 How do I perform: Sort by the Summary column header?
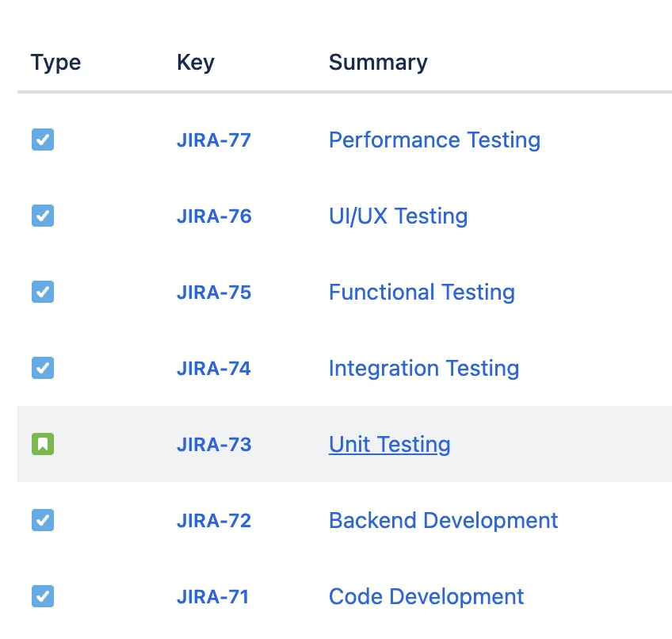[x=378, y=62]
